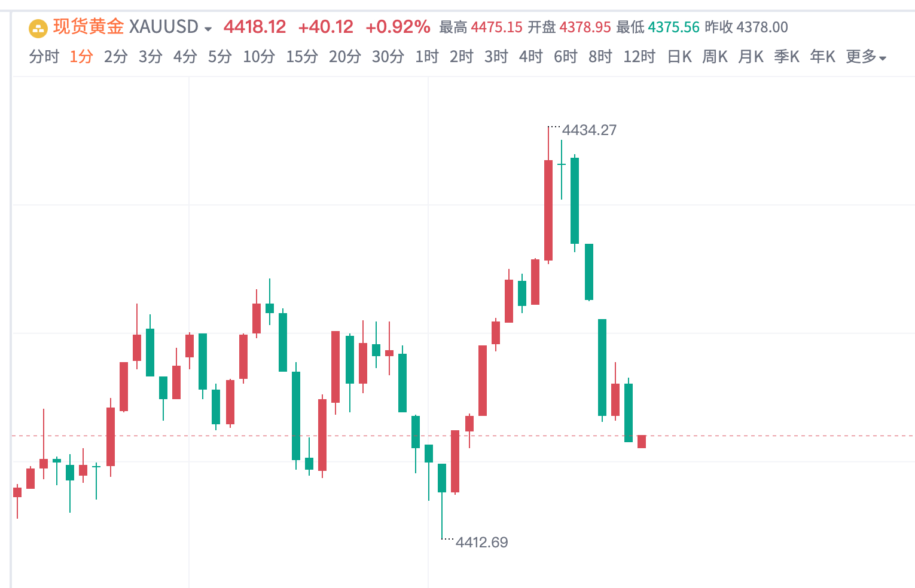Click the 4434.27 session high label
Image resolution: width=915 pixels, height=588 pixels.
pyautogui.click(x=590, y=130)
